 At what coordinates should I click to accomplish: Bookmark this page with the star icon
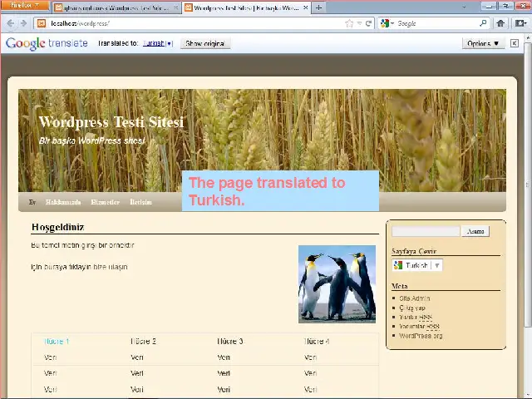coord(349,23)
